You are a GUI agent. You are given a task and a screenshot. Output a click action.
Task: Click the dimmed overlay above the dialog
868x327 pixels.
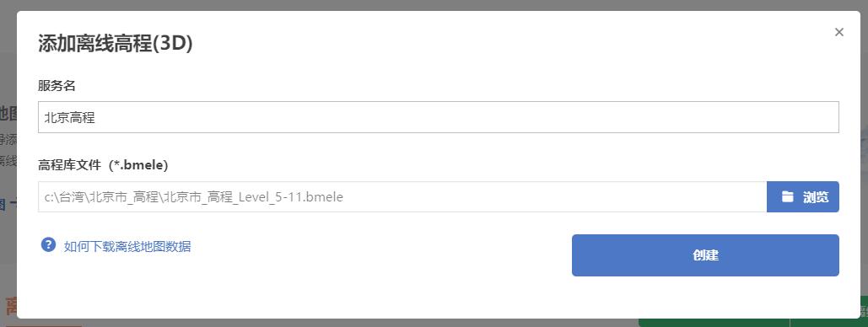pyautogui.click(x=434, y=5)
